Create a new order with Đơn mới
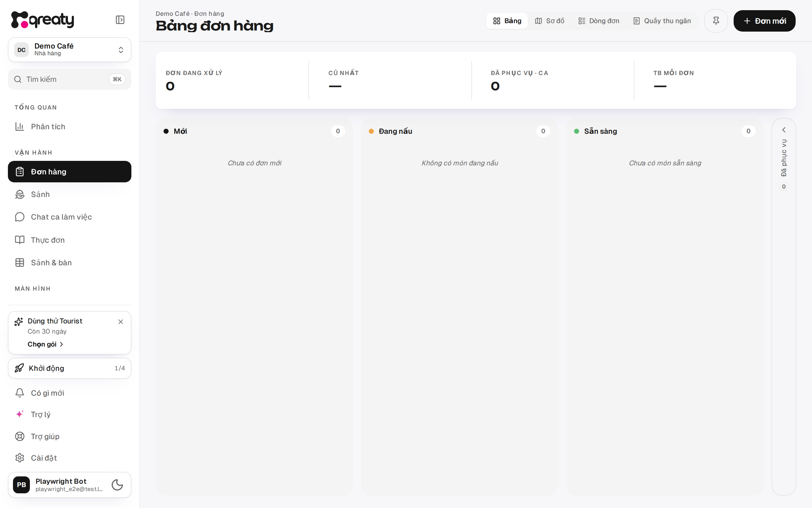Image resolution: width=812 pixels, height=508 pixels. tap(764, 21)
